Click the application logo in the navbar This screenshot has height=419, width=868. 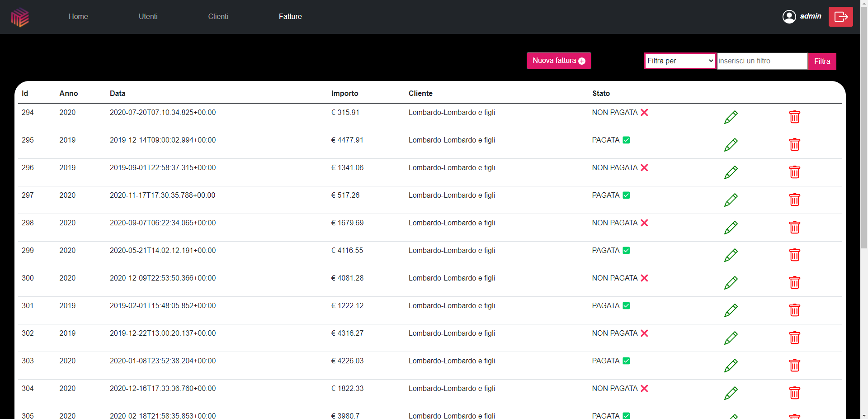point(19,17)
